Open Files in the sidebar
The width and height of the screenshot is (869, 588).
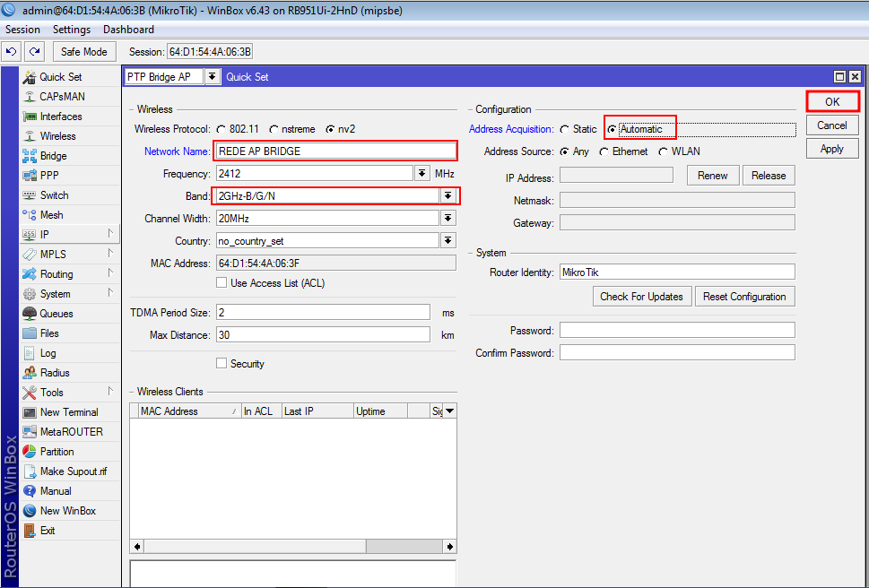(49, 333)
